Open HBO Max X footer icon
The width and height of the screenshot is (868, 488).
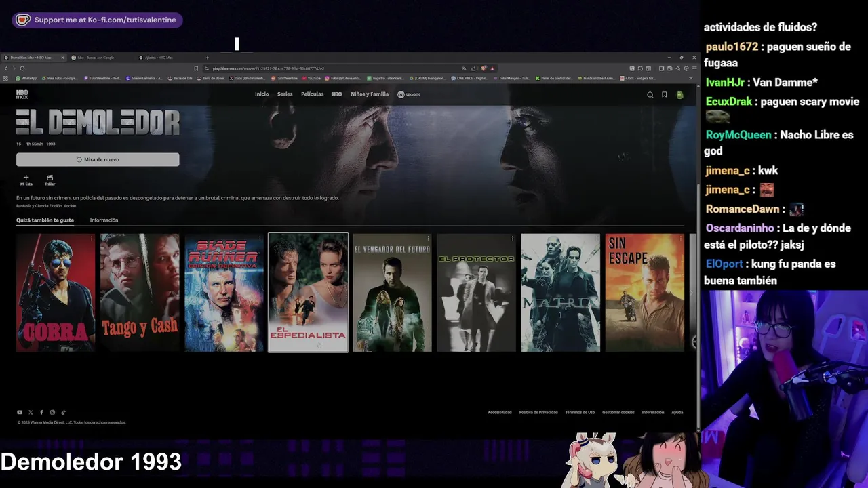tap(31, 412)
